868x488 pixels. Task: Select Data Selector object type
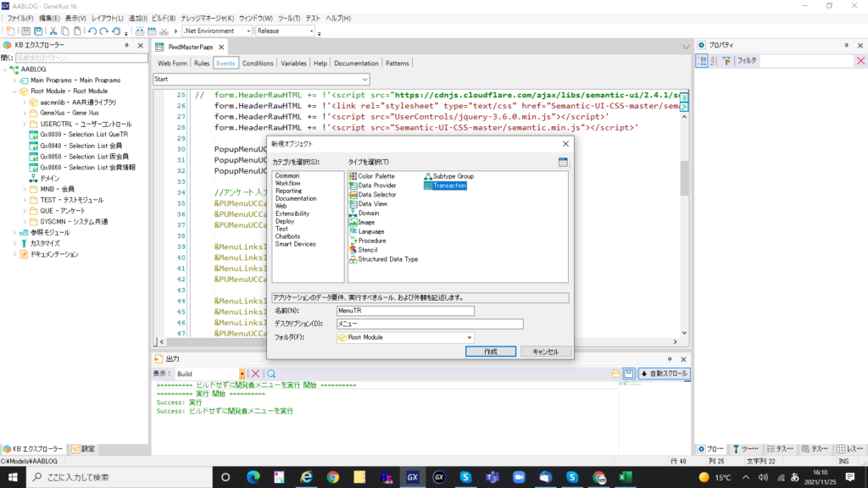pyautogui.click(x=372, y=195)
